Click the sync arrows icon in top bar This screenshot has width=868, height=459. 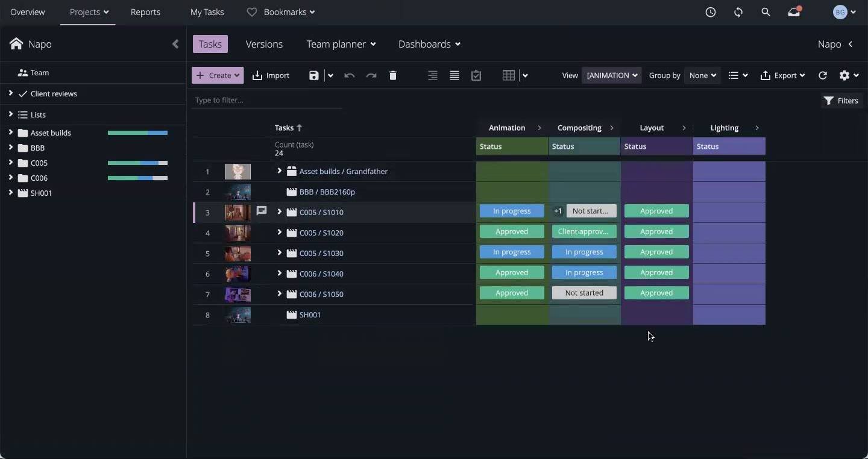(738, 12)
